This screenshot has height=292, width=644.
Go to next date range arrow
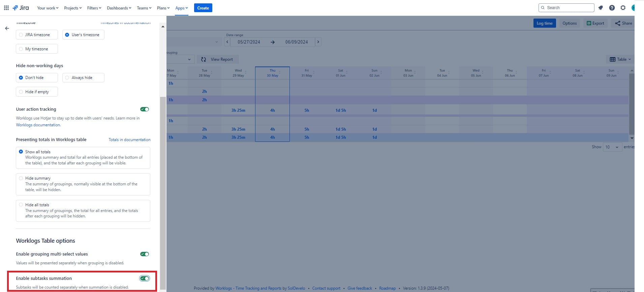coord(318,42)
